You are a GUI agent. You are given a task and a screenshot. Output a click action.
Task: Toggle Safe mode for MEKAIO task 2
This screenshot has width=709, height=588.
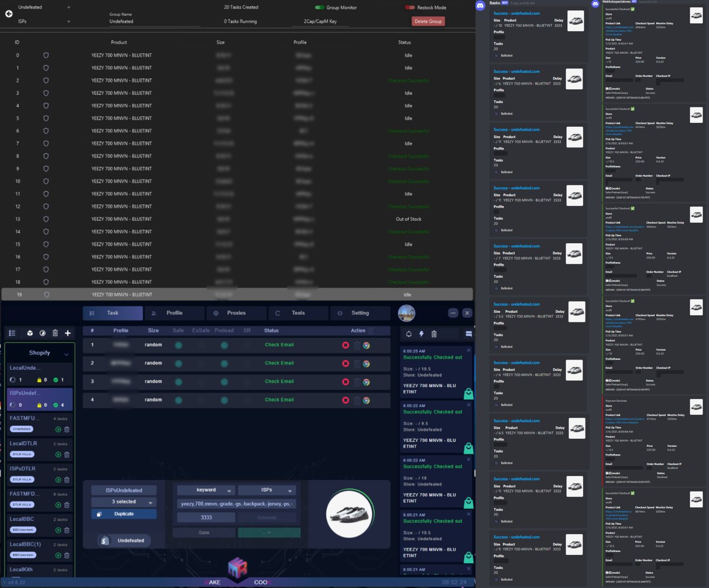(x=178, y=363)
